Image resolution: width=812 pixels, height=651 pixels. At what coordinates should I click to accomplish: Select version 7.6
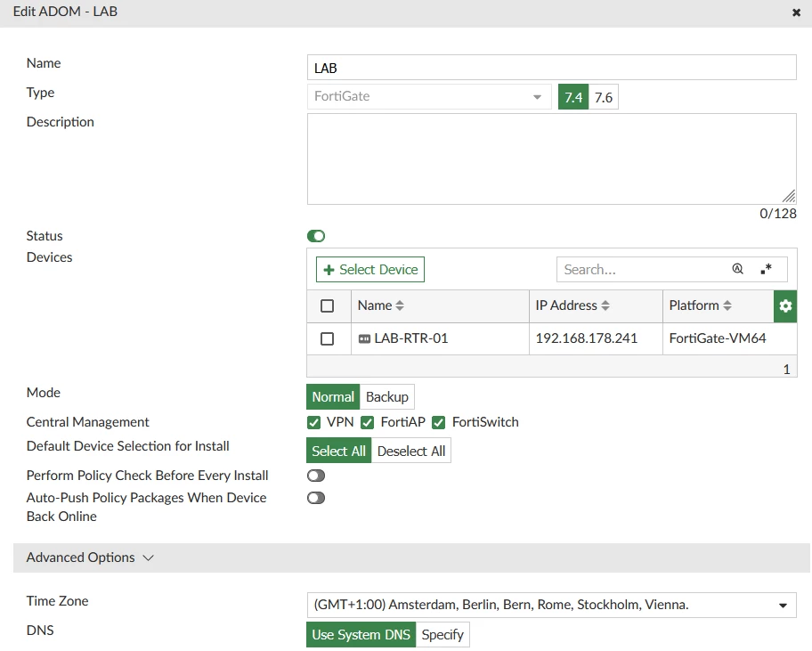tap(604, 97)
